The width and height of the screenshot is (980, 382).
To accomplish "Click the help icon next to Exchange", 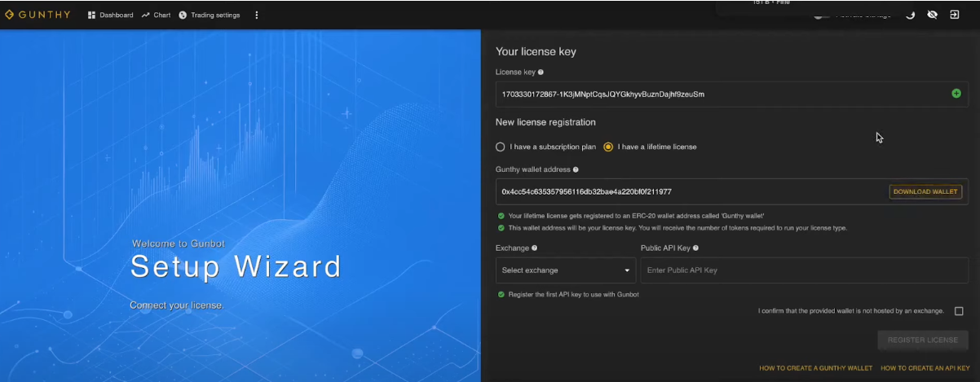I will coord(534,248).
